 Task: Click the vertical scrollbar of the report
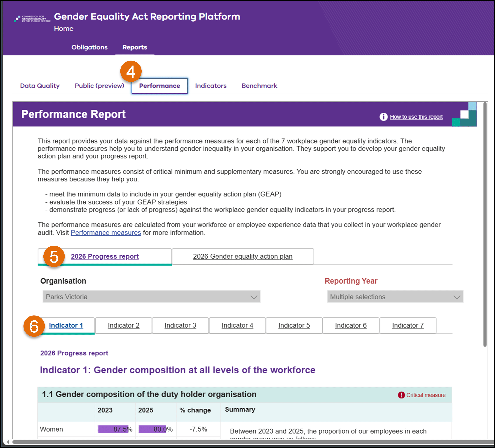point(485,224)
